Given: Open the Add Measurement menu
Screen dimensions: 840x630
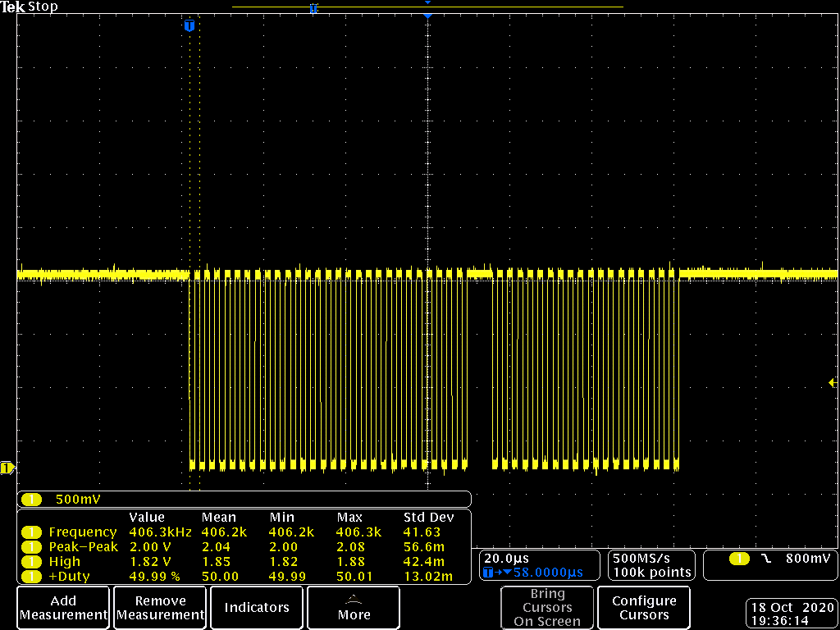Looking at the screenshot, I should coord(63,608).
